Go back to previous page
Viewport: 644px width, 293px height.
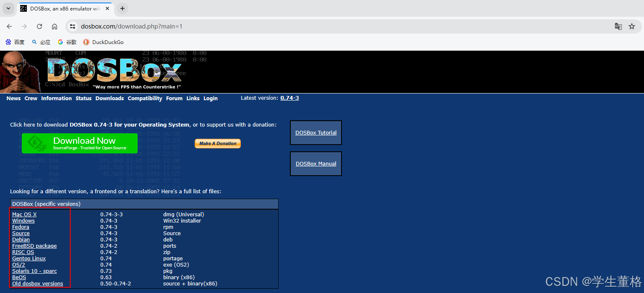[x=9, y=26]
